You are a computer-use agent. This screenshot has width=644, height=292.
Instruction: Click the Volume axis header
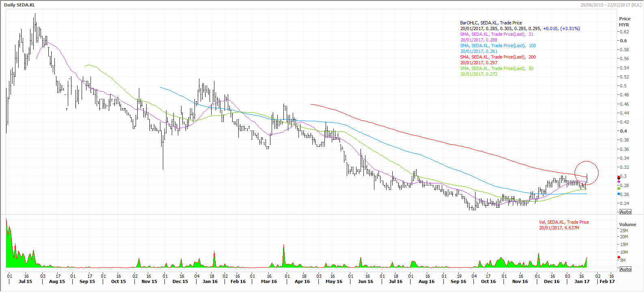coord(627,224)
